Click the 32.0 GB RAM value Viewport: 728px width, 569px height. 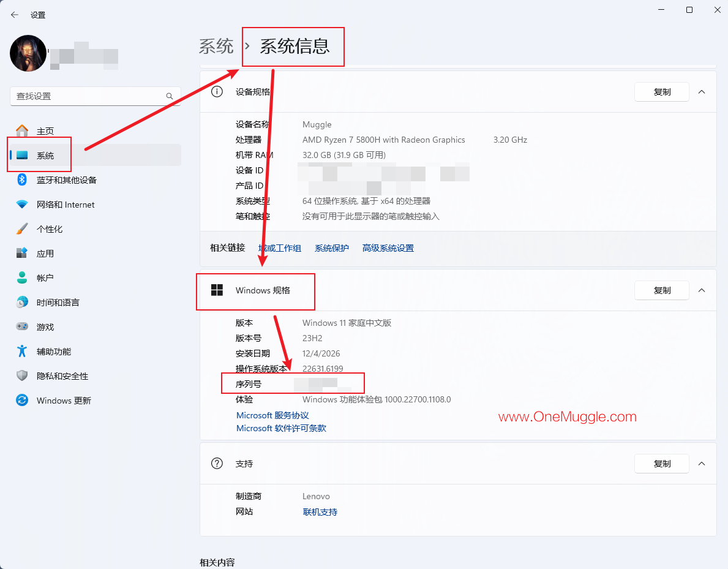(x=344, y=155)
